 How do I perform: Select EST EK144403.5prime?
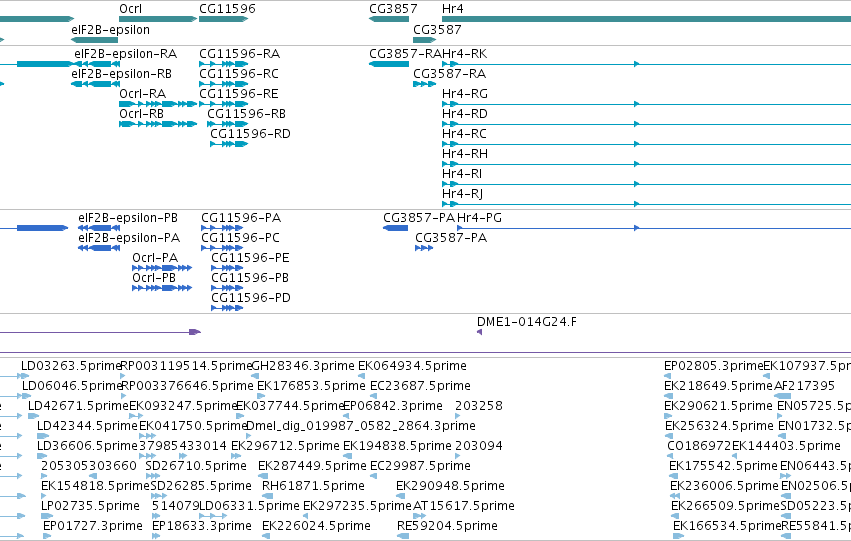786,447
